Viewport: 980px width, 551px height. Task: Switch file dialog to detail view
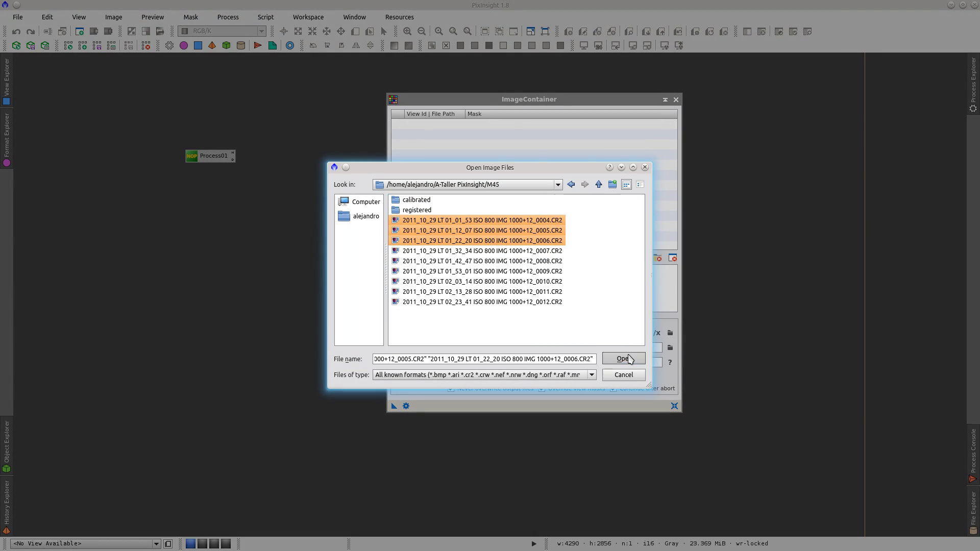640,185
